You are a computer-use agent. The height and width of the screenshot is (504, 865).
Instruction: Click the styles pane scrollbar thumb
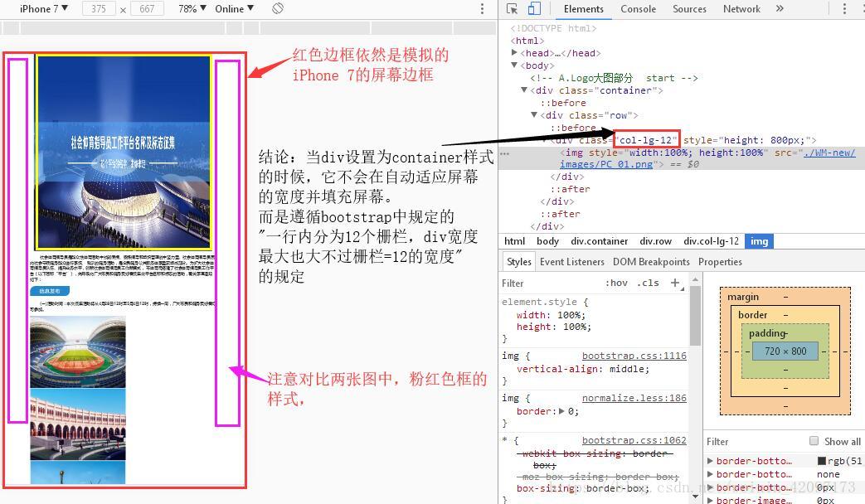click(695, 315)
